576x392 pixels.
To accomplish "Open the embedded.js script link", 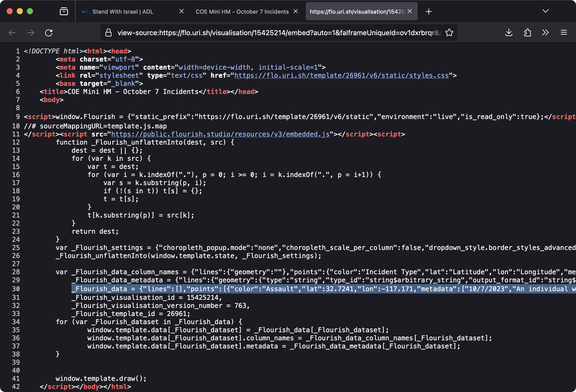I will (x=220, y=134).
